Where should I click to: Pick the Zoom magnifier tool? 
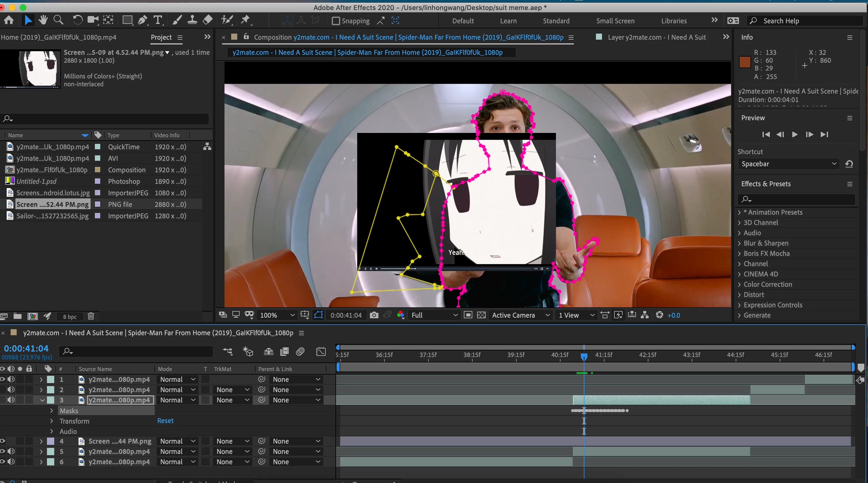click(58, 21)
